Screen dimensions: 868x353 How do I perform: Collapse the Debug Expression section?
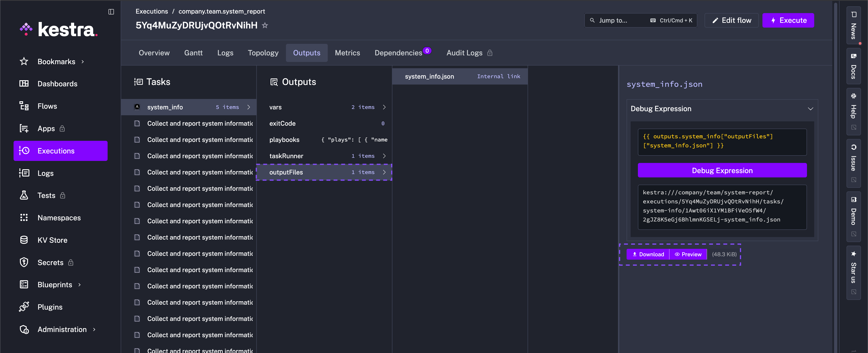810,109
